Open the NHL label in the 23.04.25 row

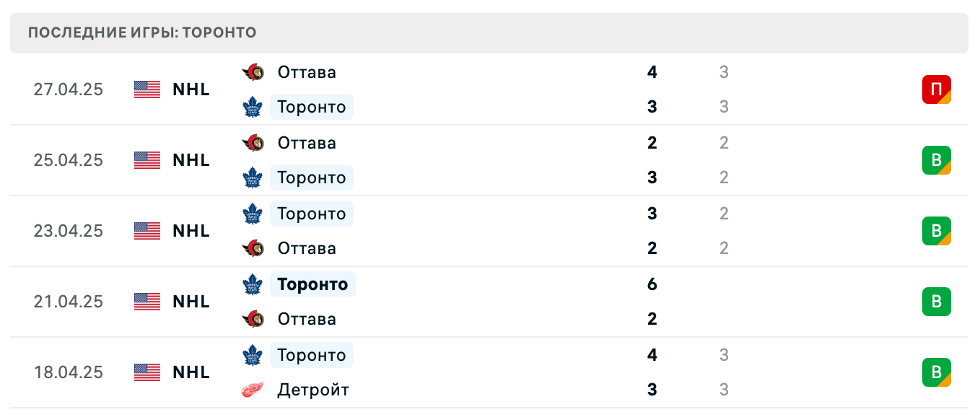pyautogui.click(x=191, y=231)
